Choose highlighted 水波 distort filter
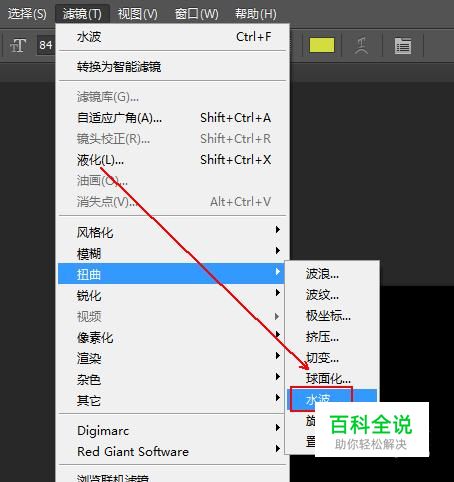454x482 pixels. click(332, 399)
